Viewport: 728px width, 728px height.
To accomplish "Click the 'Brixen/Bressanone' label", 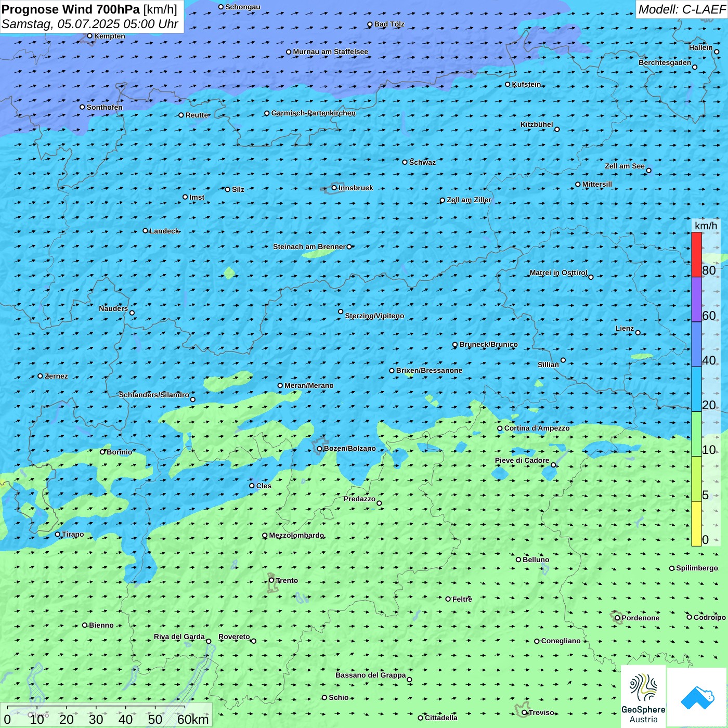I will click(429, 370).
